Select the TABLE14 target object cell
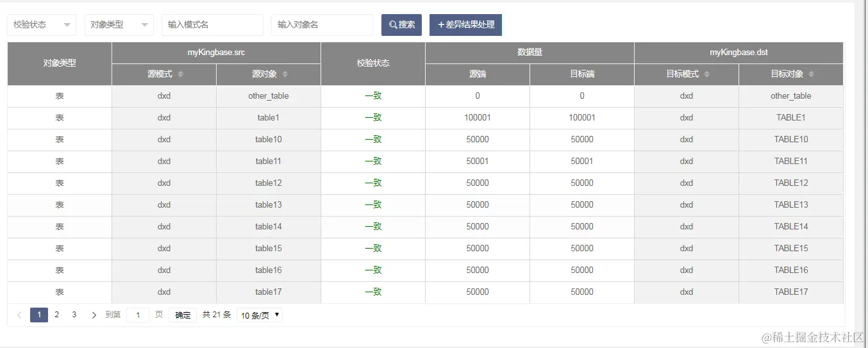 [791, 227]
